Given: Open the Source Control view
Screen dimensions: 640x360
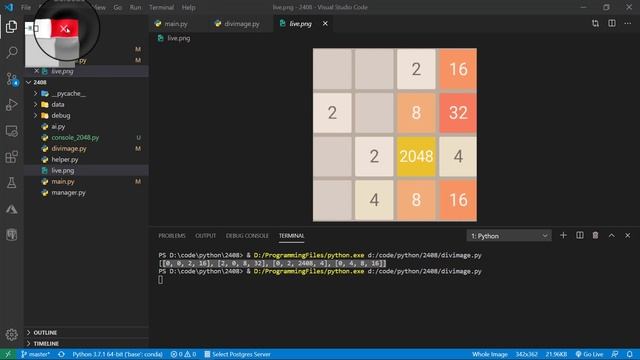Looking at the screenshot, I should coord(11,79).
